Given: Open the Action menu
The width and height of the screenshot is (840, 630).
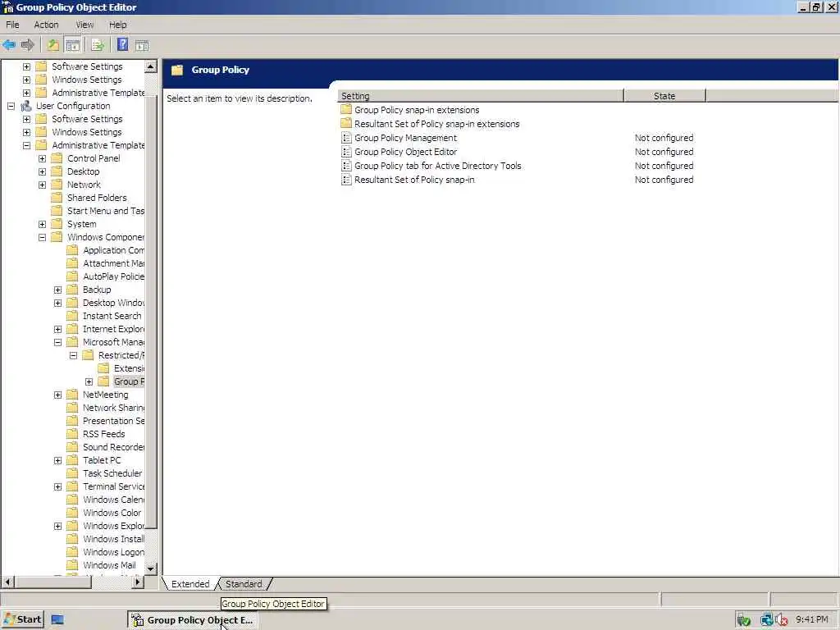Looking at the screenshot, I should [x=46, y=25].
